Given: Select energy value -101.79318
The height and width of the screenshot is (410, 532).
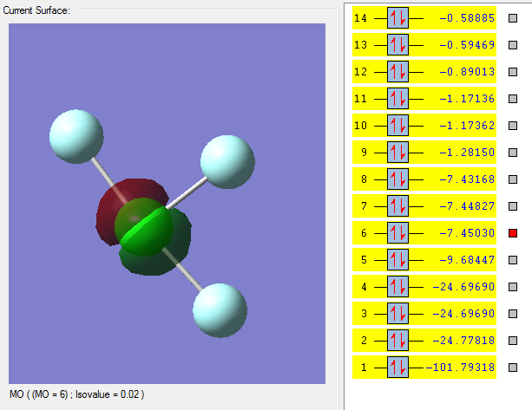Looking at the screenshot, I should click(x=460, y=368).
